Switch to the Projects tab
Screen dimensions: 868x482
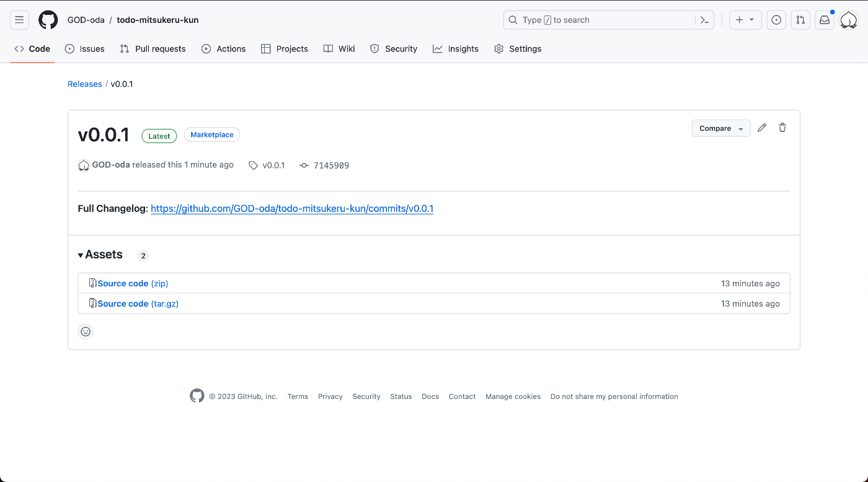(285, 49)
